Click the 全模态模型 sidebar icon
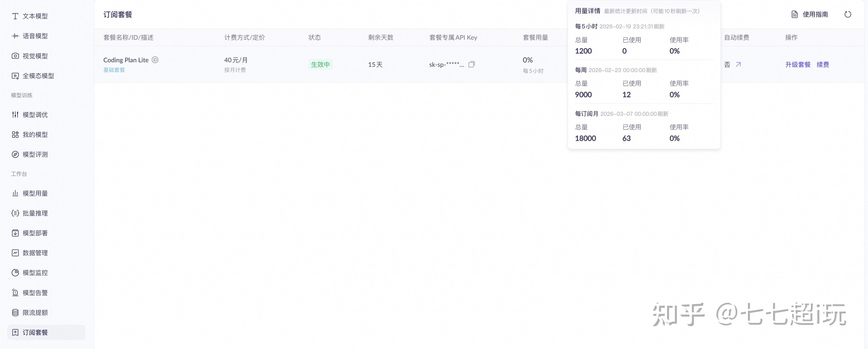This screenshot has height=349, width=868. [x=15, y=76]
